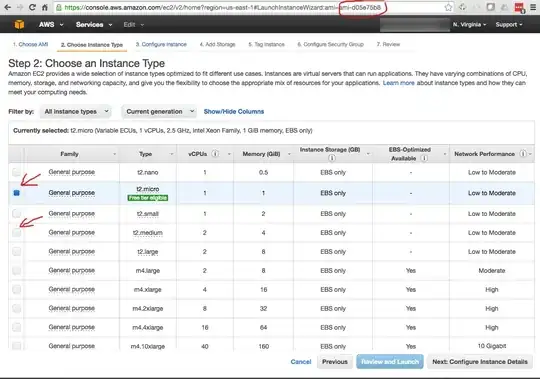Open the Learn more link
Viewport: 540px width, 379px height.
(398, 83)
